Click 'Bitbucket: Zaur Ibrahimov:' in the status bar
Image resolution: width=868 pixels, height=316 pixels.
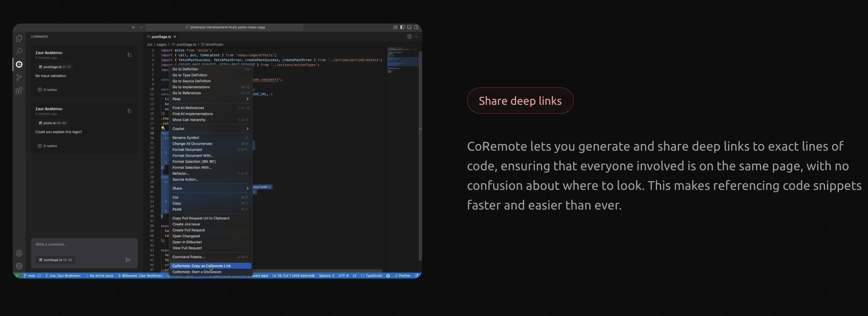pyautogui.click(x=141, y=275)
